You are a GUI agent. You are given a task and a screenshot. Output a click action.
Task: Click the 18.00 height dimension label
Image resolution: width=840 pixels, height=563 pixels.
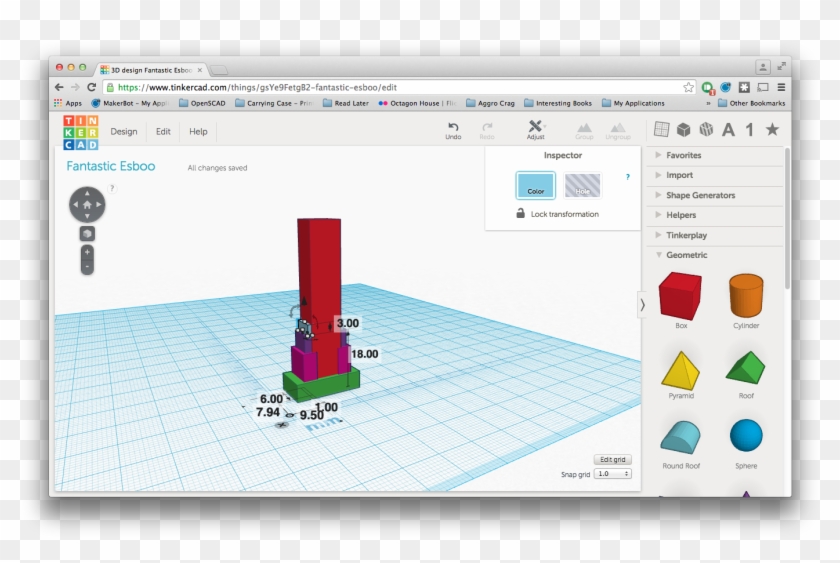pyautogui.click(x=364, y=354)
